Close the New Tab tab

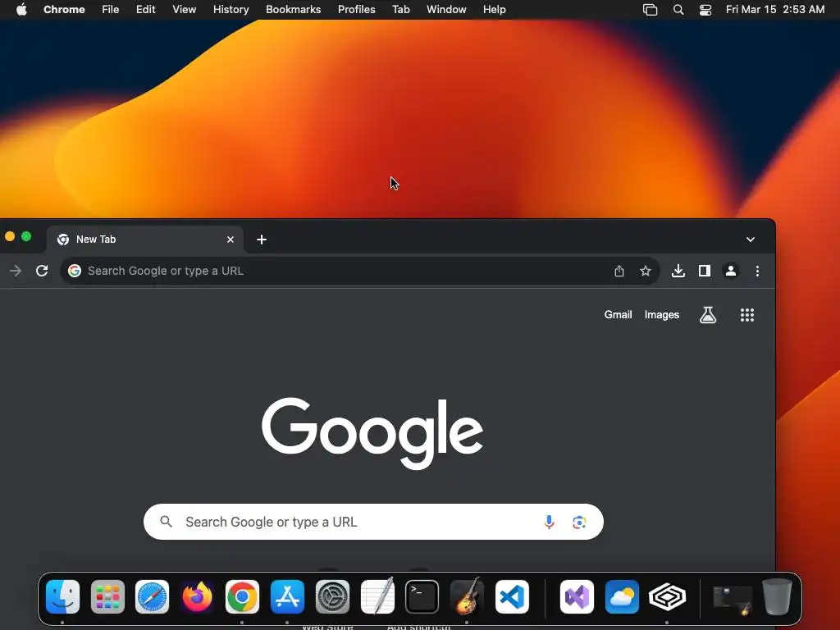(x=231, y=240)
